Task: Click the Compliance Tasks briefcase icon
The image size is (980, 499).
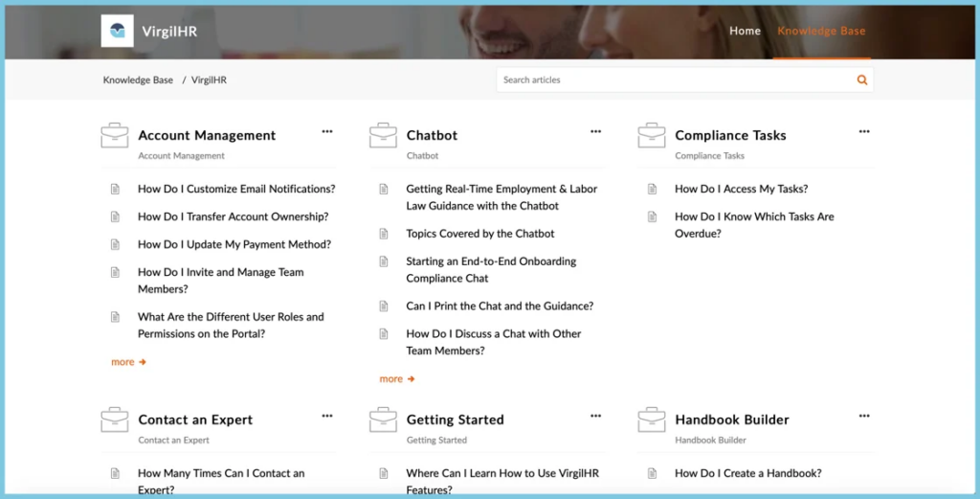Action: click(x=651, y=135)
